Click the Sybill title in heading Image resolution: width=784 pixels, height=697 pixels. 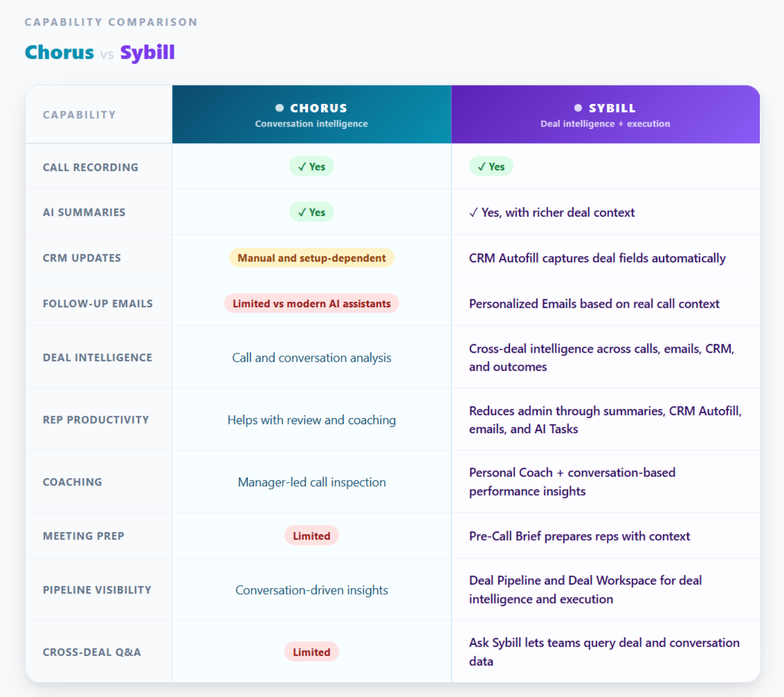point(147,52)
